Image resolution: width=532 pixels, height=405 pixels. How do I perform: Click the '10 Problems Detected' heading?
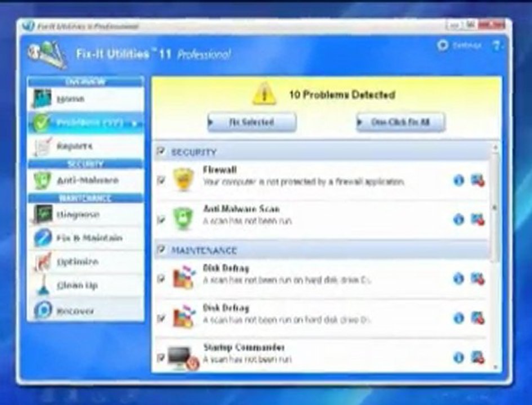coord(342,94)
